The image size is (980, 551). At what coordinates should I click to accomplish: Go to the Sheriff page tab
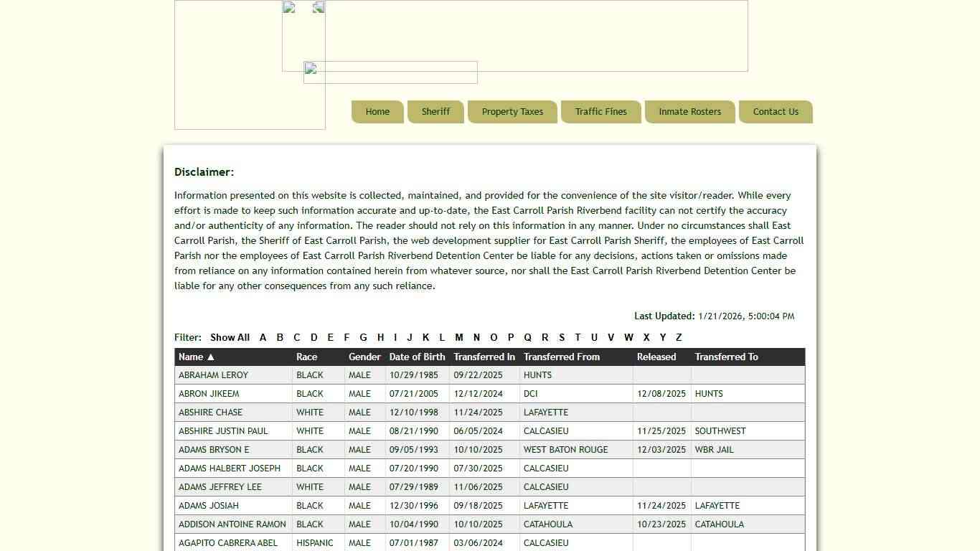click(x=435, y=112)
